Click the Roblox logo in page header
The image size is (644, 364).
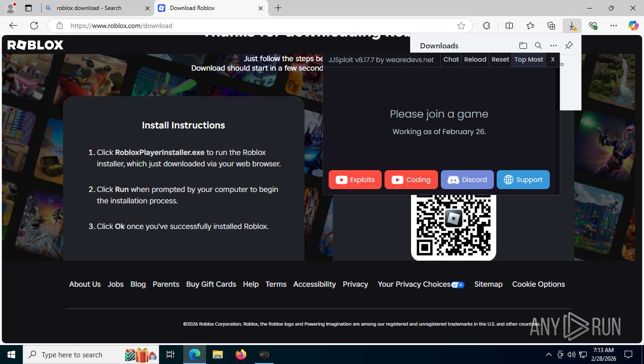36,45
